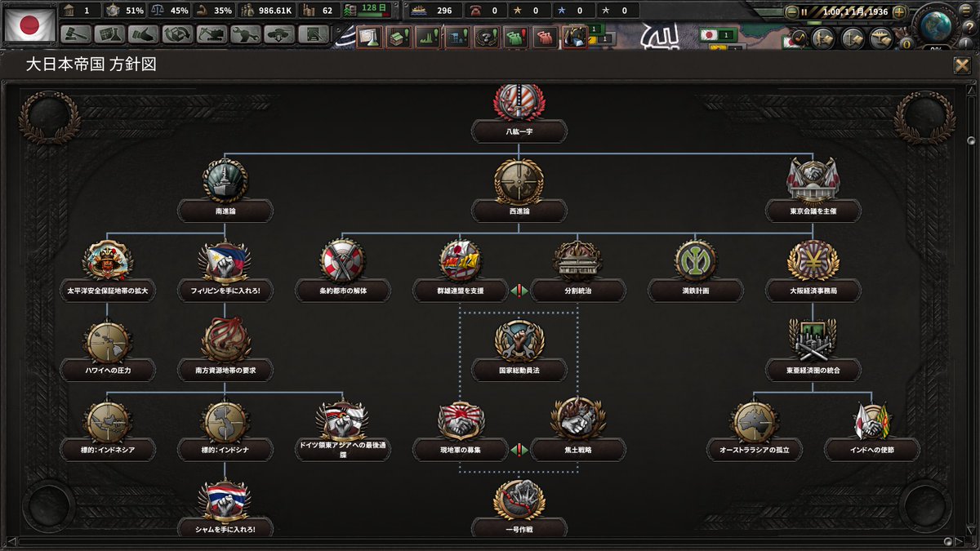This screenshot has width=980, height=551.
Task: Click the idle construction alert icon
Action: (399, 37)
